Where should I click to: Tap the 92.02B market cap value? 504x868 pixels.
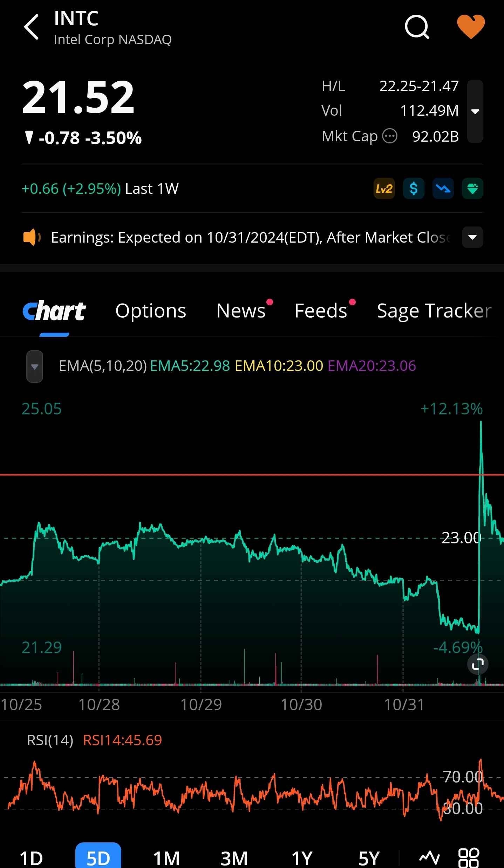click(436, 137)
